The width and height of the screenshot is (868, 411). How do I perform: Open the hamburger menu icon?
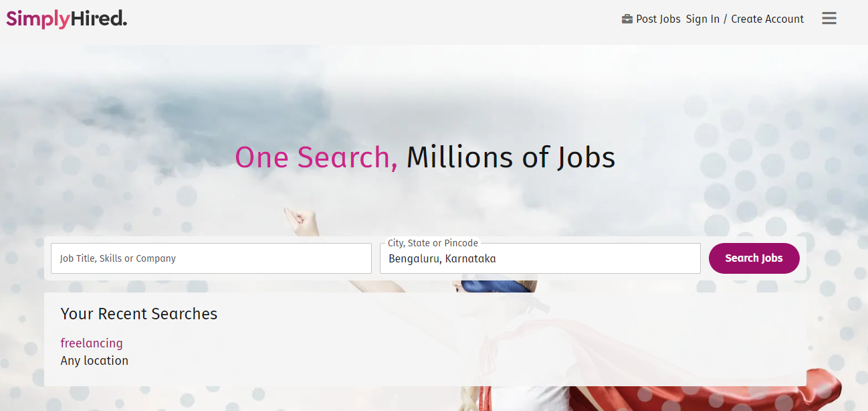(829, 19)
